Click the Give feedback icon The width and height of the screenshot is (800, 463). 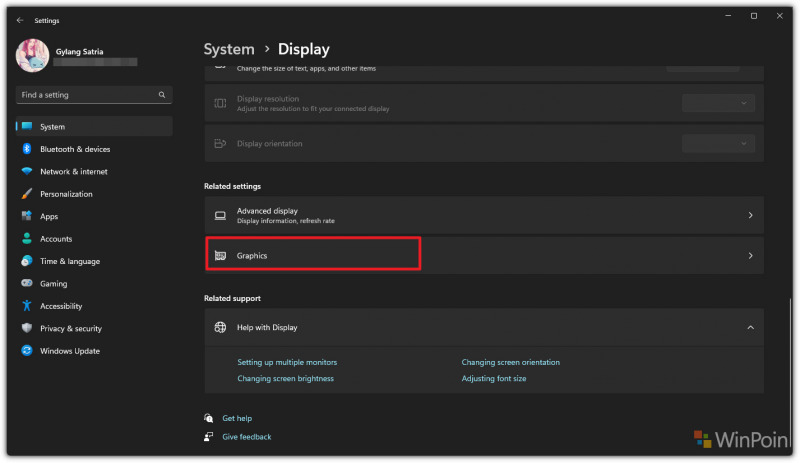pos(209,437)
